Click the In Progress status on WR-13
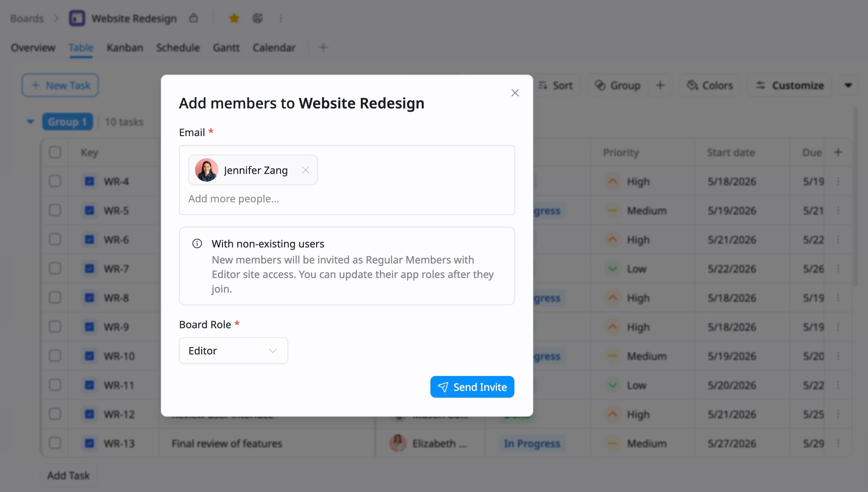The image size is (868, 492). coord(532,444)
